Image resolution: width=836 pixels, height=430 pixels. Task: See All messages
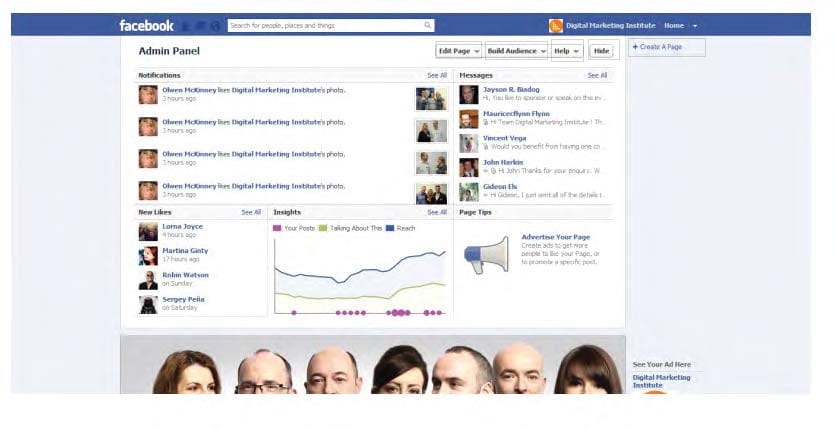(597, 76)
